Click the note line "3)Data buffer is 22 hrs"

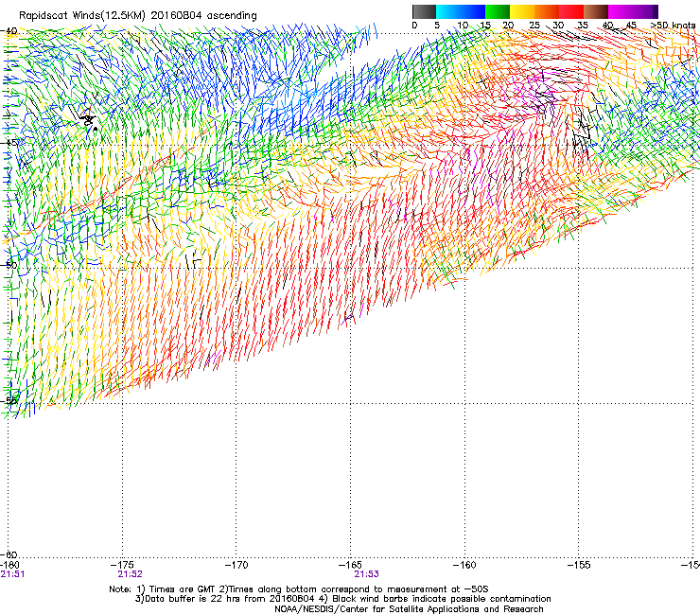342,599
